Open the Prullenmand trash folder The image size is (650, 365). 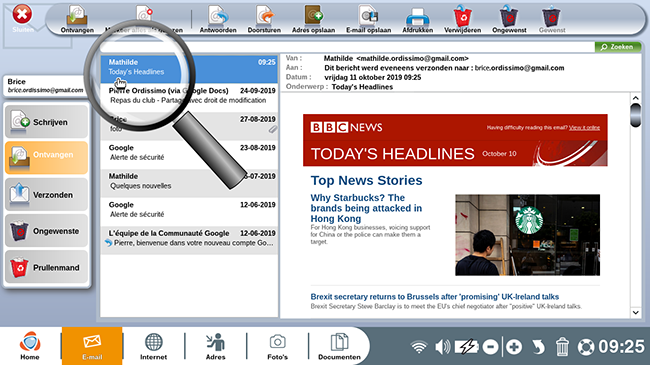46,268
